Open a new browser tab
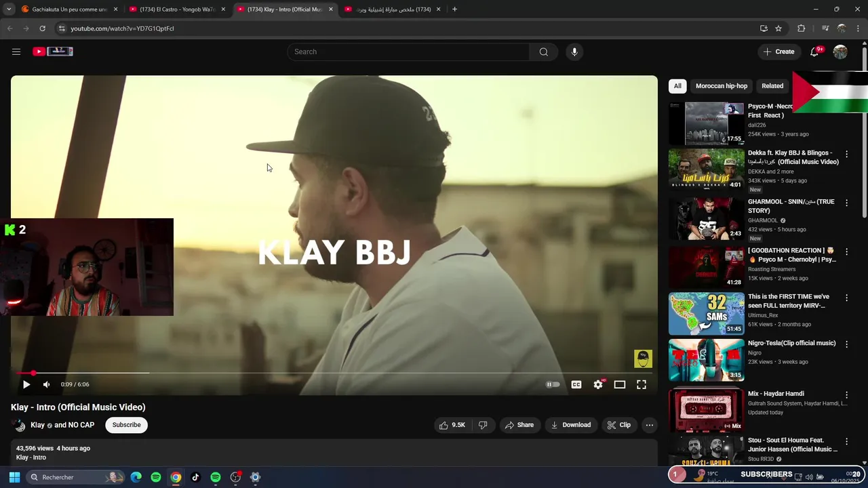Screen dimensions: 868x488 tap(454, 9)
